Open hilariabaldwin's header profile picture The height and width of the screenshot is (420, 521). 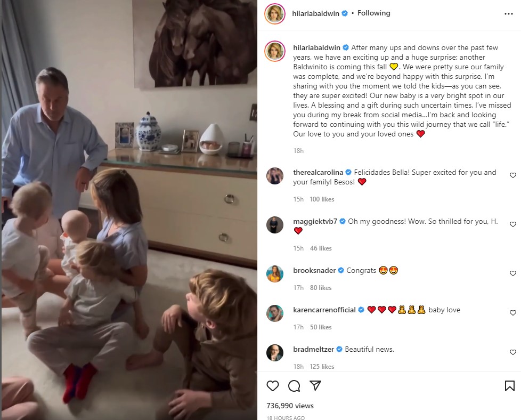(275, 14)
